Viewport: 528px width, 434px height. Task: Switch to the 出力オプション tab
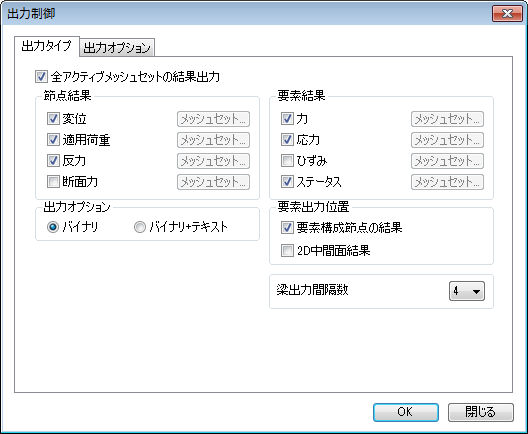117,47
